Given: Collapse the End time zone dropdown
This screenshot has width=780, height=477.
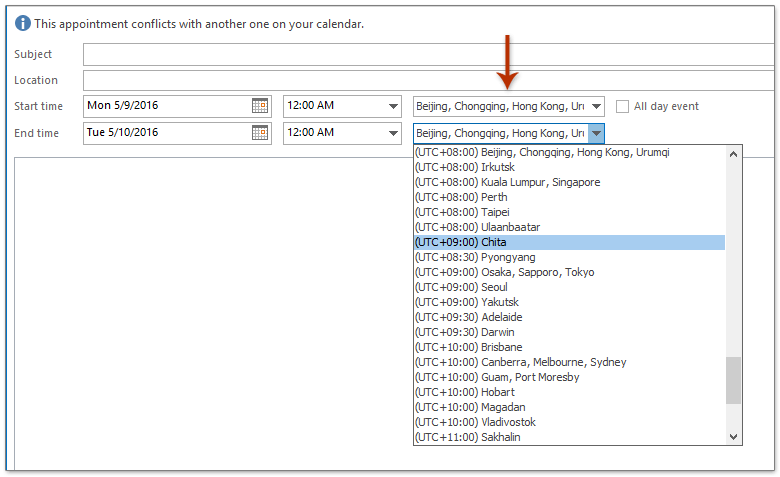Looking at the screenshot, I should tap(596, 133).
